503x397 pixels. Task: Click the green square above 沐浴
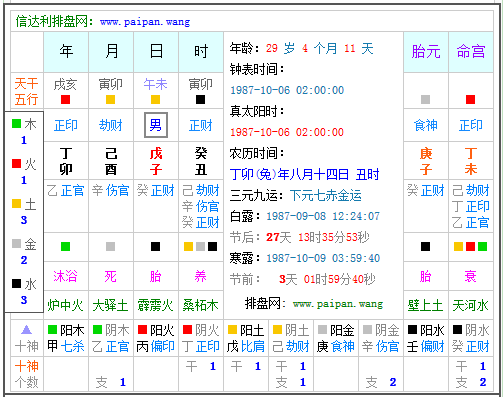(65, 246)
